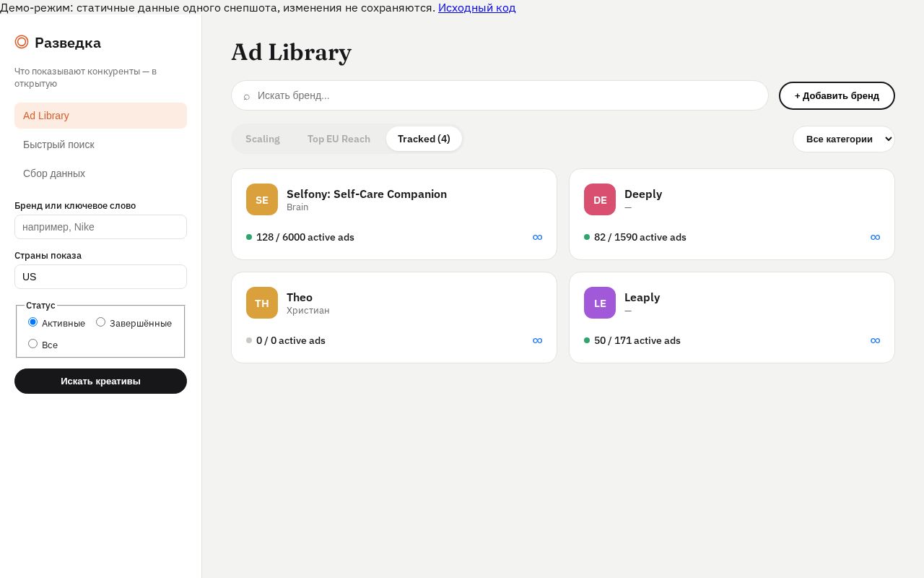
Task: Click the Искать креативы button
Action: (100, 381)
